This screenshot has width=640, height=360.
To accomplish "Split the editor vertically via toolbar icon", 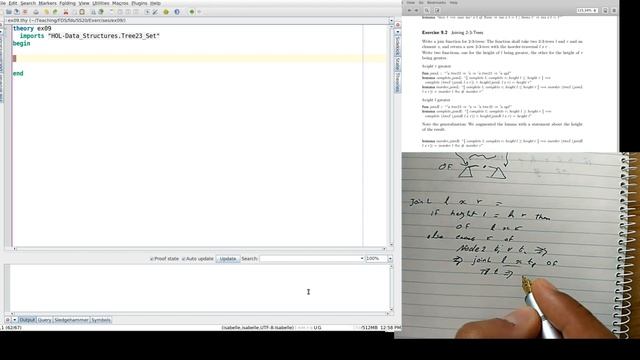I will [136, 12].
